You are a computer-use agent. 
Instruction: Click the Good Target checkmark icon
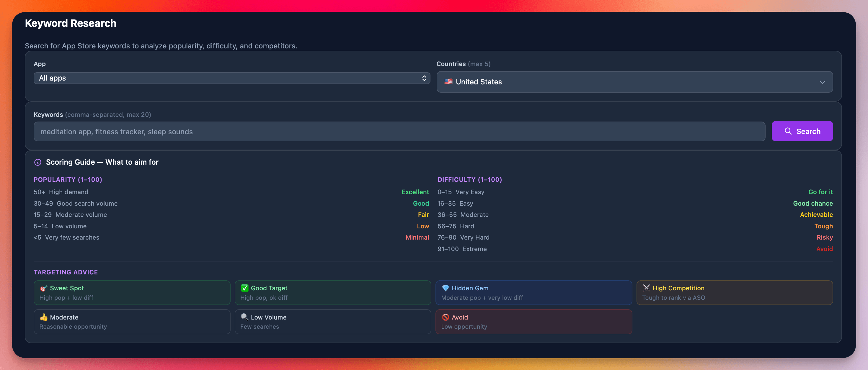[x=245, y=288]
